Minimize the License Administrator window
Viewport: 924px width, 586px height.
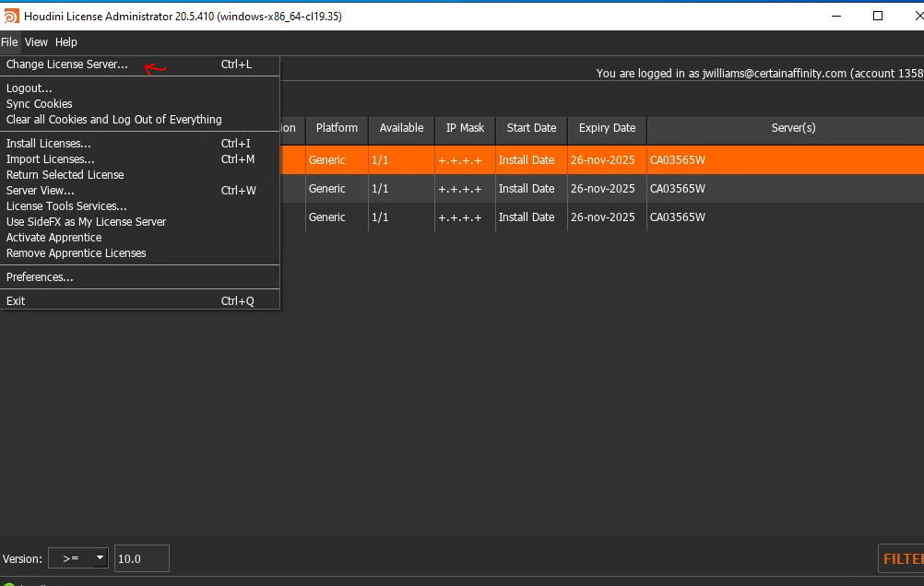point(836,16)
